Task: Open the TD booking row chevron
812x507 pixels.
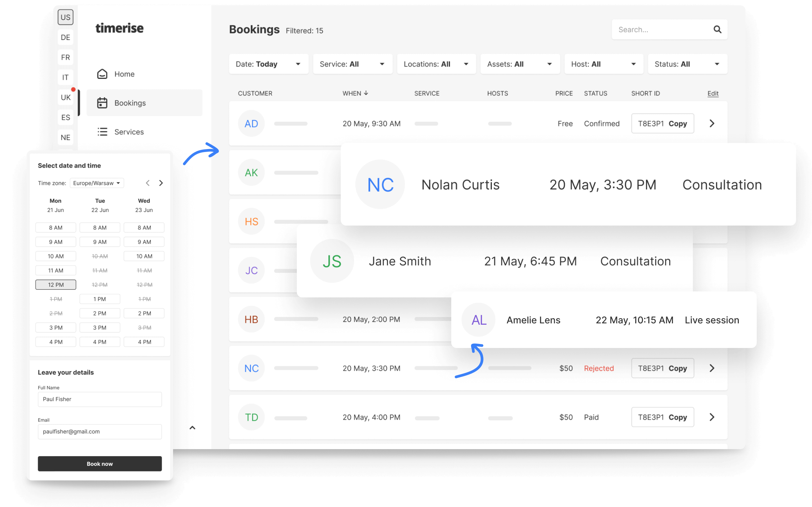Action: pos(711,417)
